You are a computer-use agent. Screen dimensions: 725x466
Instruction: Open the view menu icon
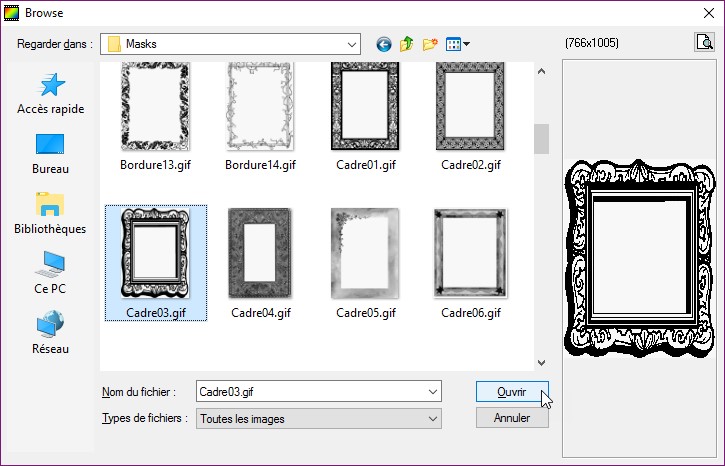pos(458,44)
